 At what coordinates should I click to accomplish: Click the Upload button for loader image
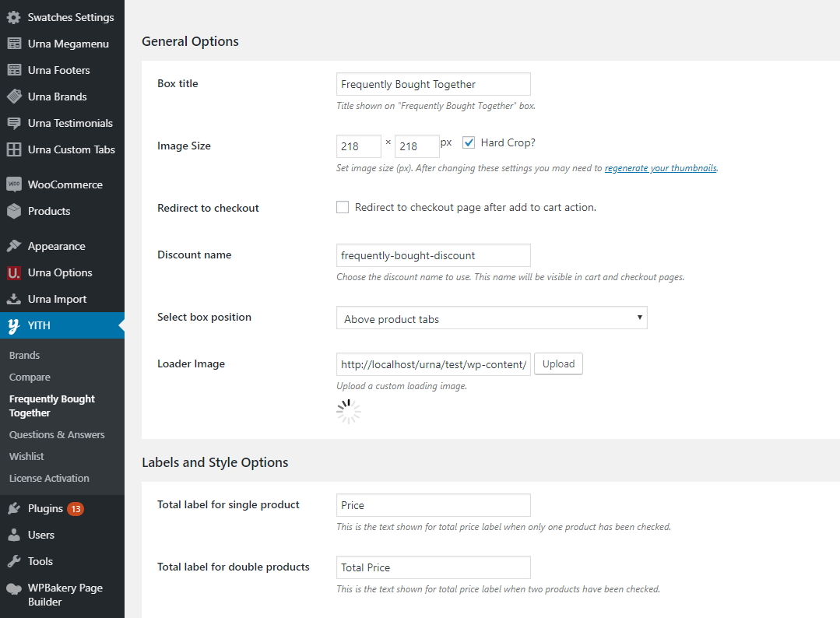pos(558,363)
